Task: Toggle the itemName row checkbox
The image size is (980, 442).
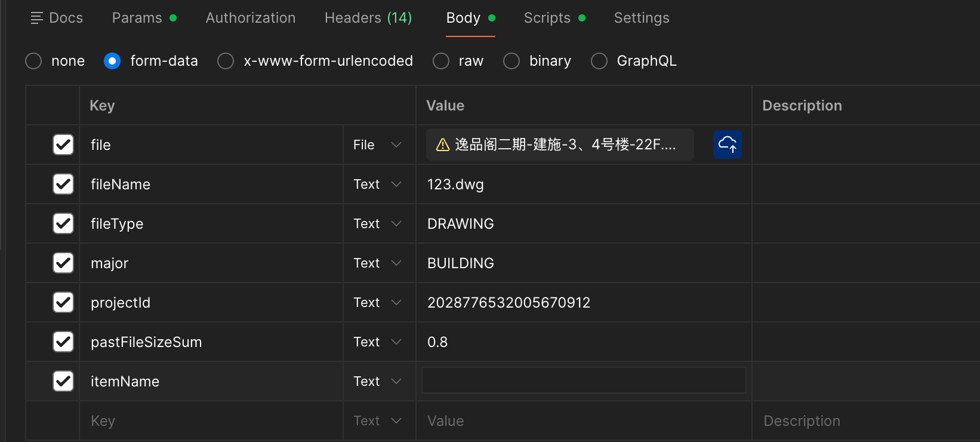Action: pos(63,381)
